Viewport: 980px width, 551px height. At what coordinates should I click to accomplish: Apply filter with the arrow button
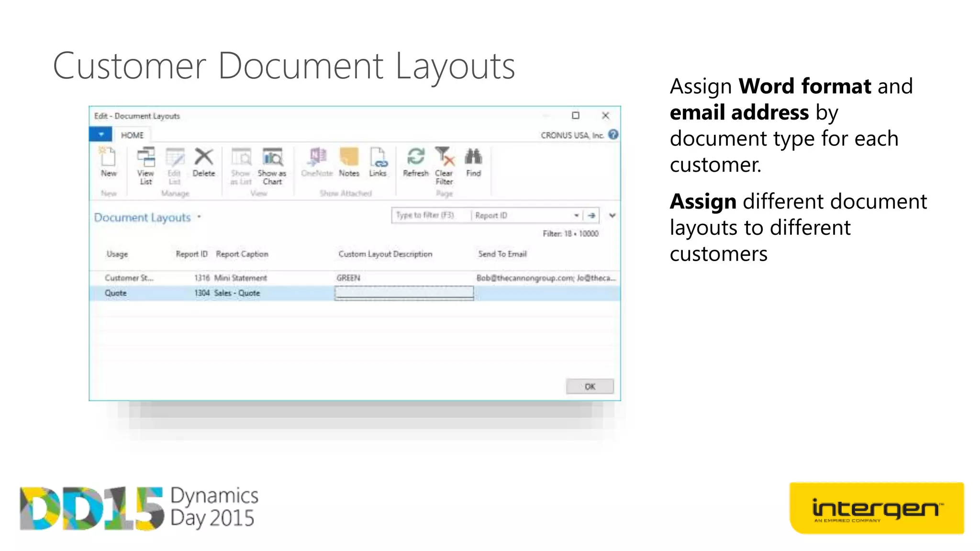[x=592, y=216]
